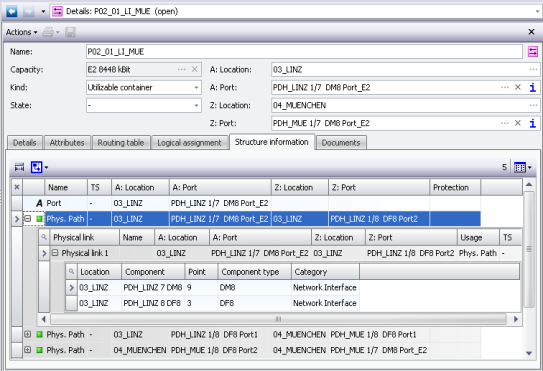Open the print options dropdown arrow
This screenshot has height=371, width=543.
[58, 32]
